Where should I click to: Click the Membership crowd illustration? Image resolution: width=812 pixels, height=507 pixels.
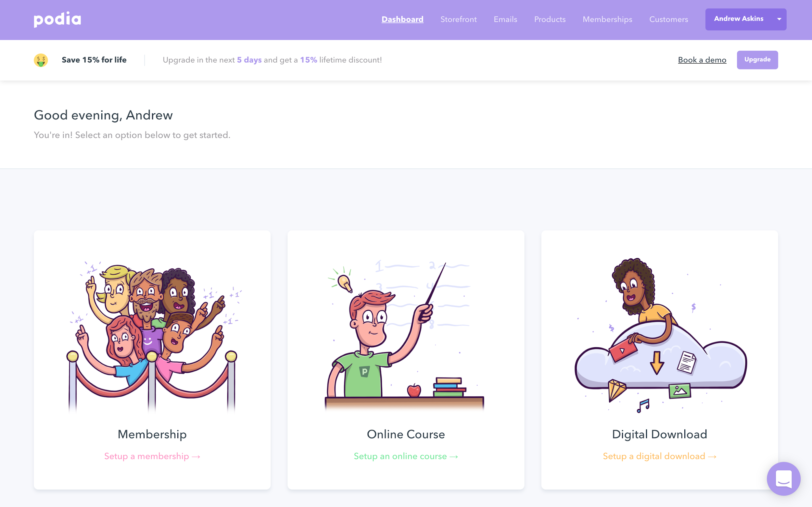pyautogui.click(x=152, y=335)
